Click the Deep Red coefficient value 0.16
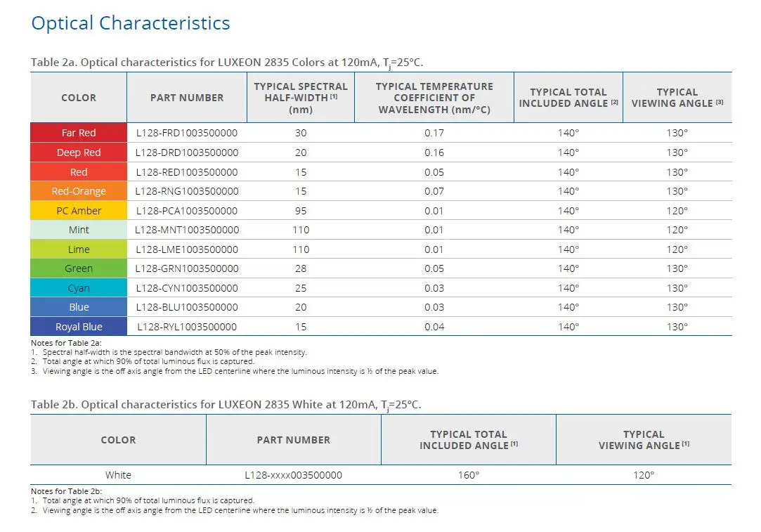 click(434, 153)
